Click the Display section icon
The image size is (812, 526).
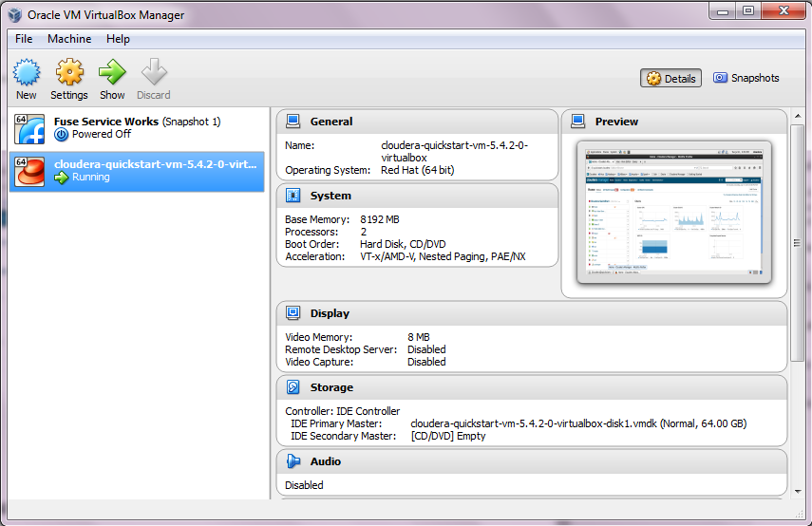293,312
